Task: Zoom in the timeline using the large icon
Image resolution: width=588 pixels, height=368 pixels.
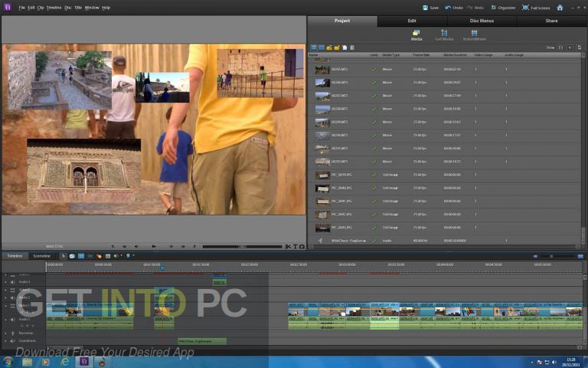Action: coord(580,256)
